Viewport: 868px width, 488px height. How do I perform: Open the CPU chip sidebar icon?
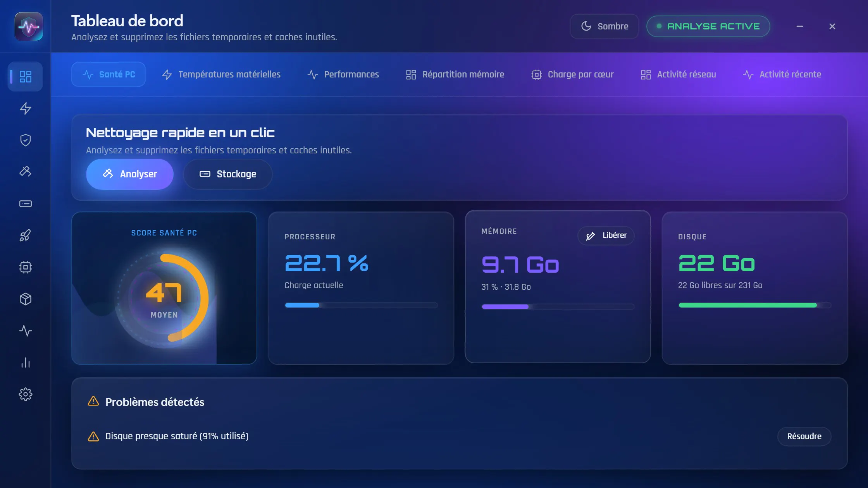[25, 267]
